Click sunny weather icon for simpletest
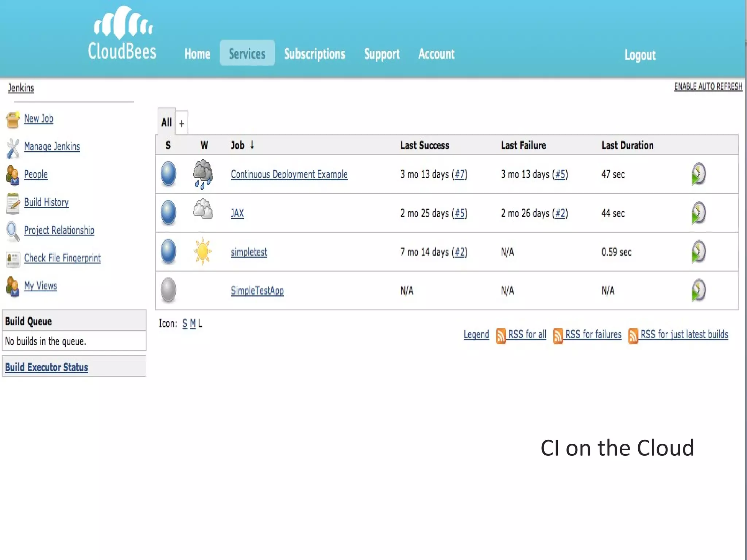 pos(203,251)
